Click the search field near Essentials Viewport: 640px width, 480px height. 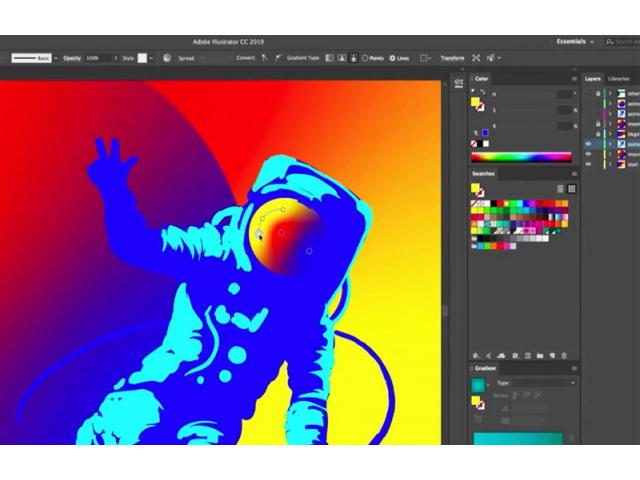pos(624,42)
